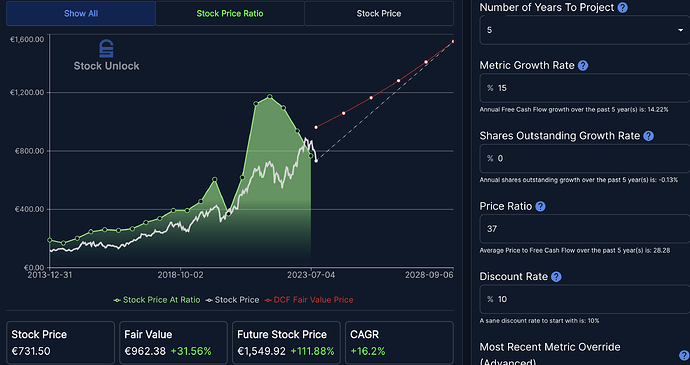Viewport: 690px width, 365px height.
Task: Click the peak green data point on chart
Action: [x=269, y=96]
